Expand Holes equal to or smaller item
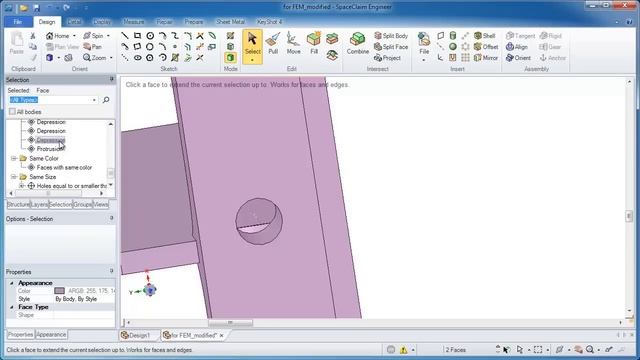This screenshot has height=360, width=640. click(x=22, y=186)
